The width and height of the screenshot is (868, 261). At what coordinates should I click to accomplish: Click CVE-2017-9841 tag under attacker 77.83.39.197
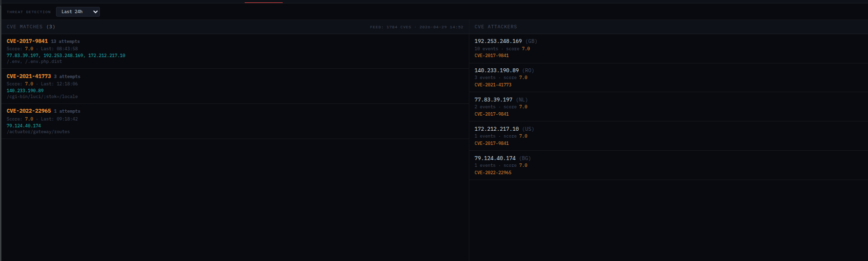click(x=492, y=114)
